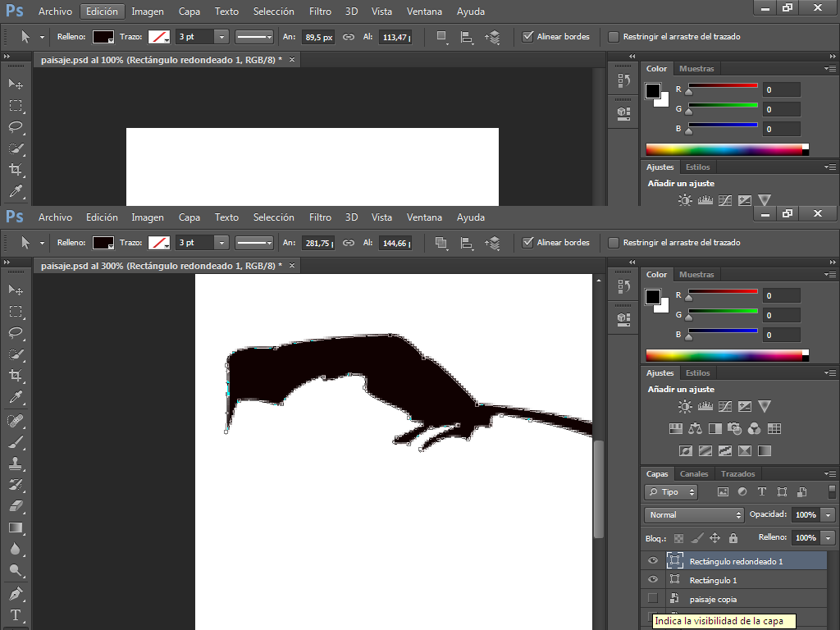The image size is (840, 630).
Task: Click the Relleno fill swatch in 300% window
Action: coord(103,243)
